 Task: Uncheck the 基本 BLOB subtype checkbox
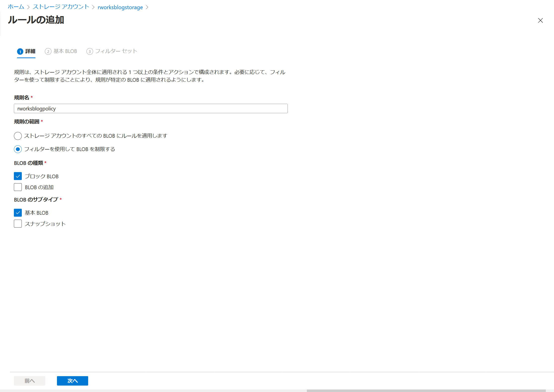tap(18, 213)
